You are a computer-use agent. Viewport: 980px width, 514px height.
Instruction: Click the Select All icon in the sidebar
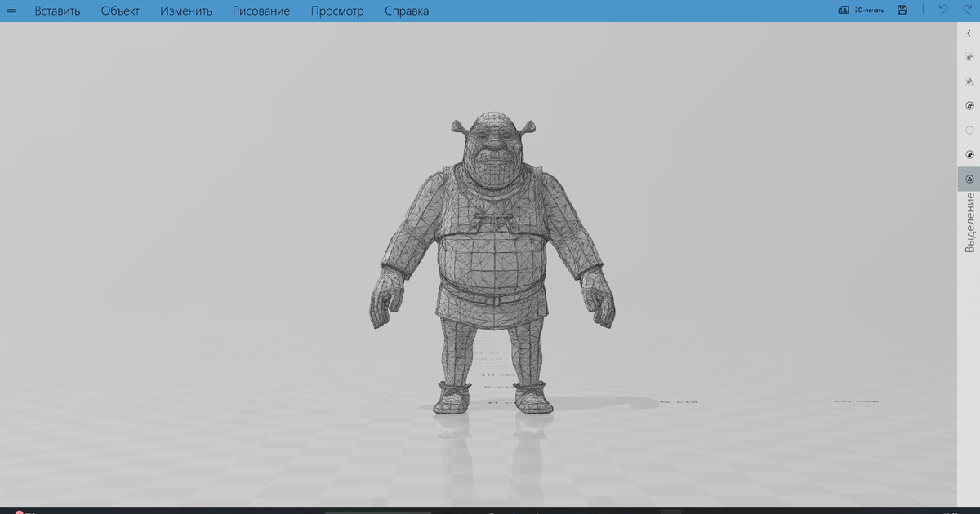(x=969, y=55)
